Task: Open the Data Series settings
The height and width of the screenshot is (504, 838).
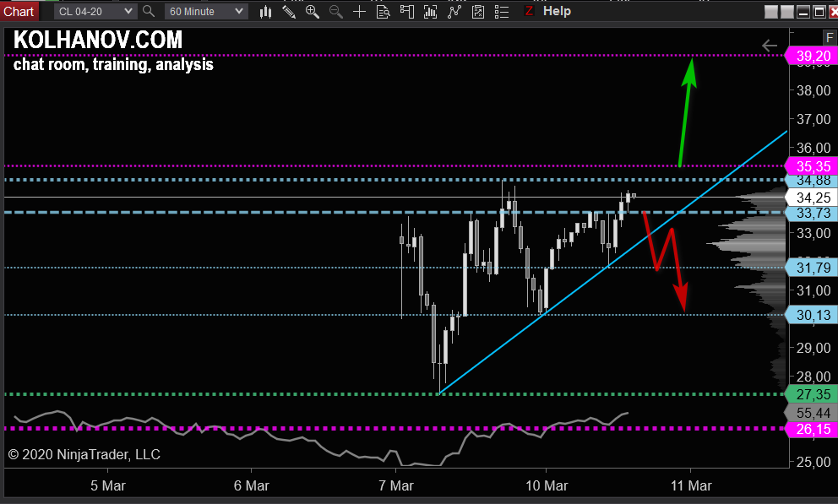Action: (432, 11)
